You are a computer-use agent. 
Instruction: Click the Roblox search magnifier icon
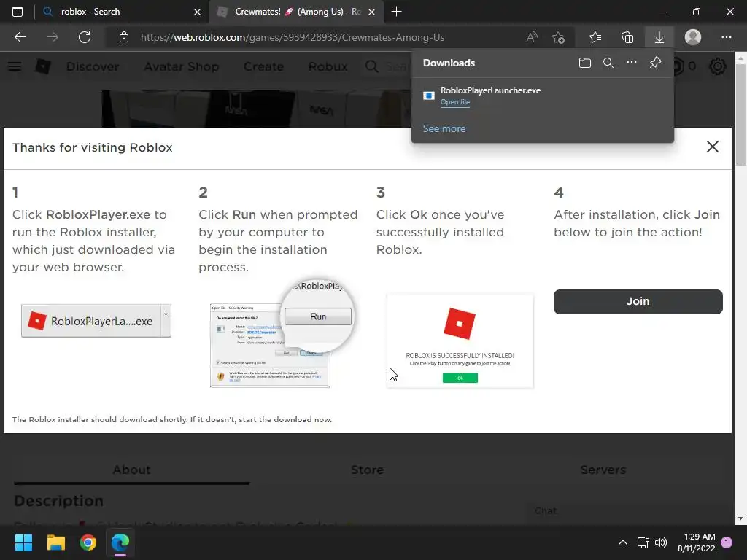[371, 66]
